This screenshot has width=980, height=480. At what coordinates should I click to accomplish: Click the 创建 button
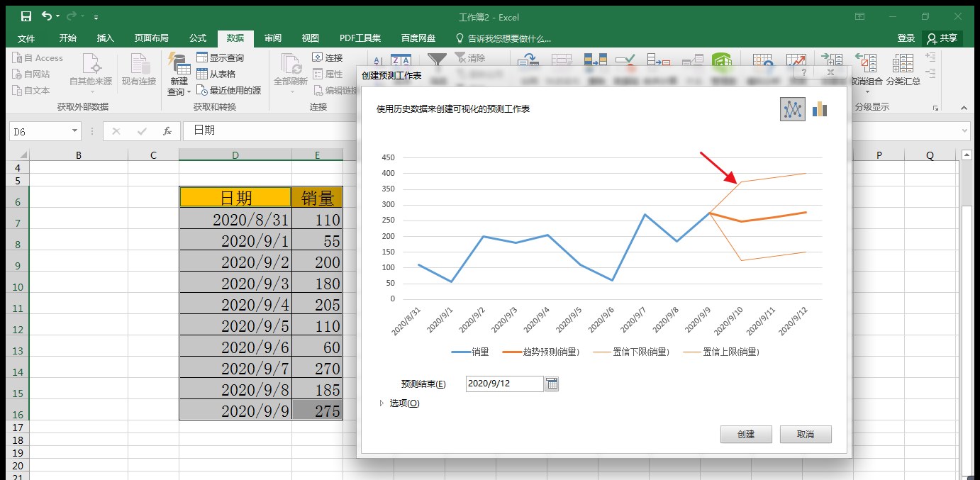745,434
